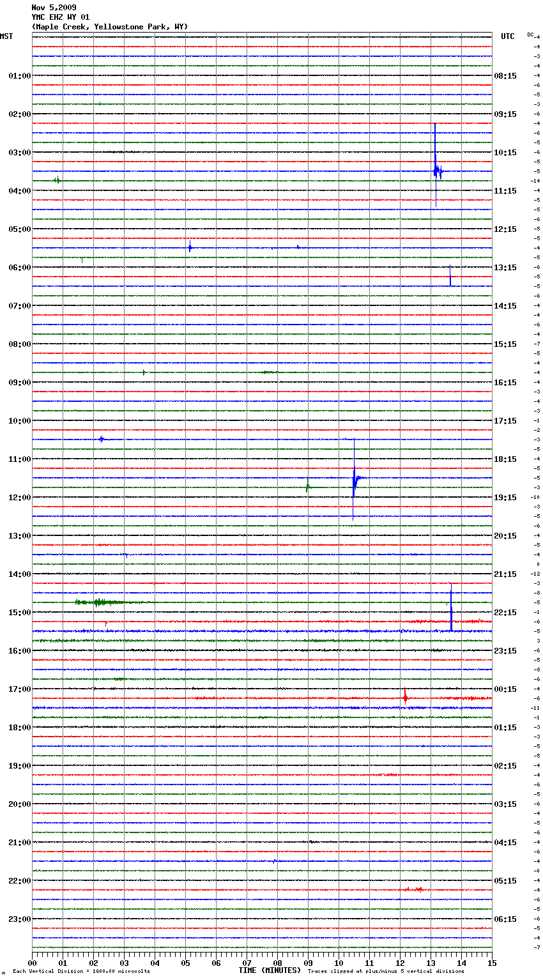Select the '14:00' MST time label

point(20,574)
